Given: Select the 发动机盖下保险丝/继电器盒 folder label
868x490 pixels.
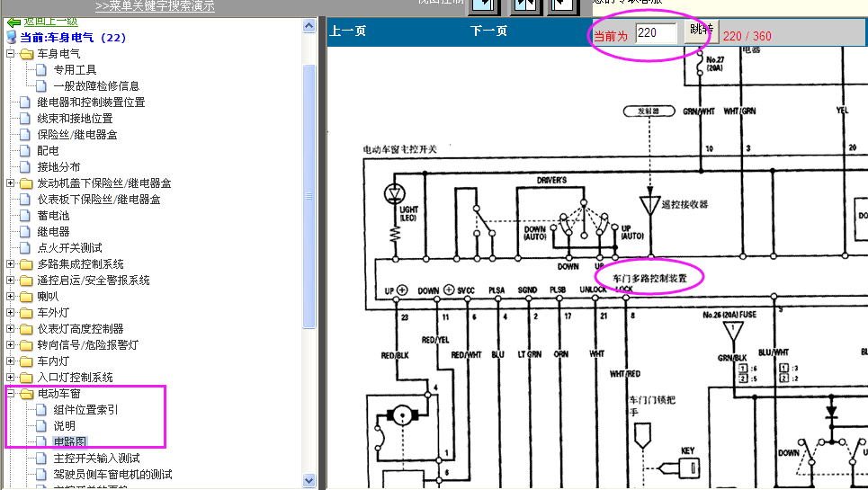Looking at the screenshot, I should pos(104,183).
